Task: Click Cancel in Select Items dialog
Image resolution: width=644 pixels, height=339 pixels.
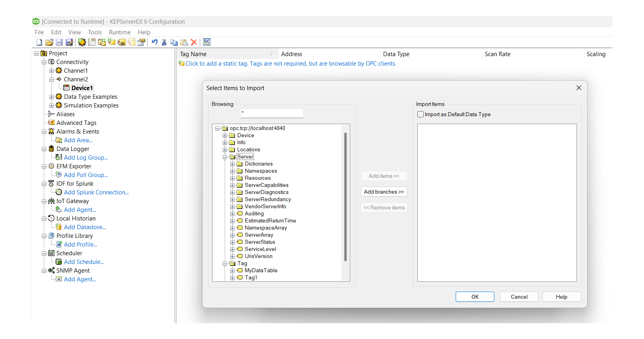Action: [x=519, y=297]
